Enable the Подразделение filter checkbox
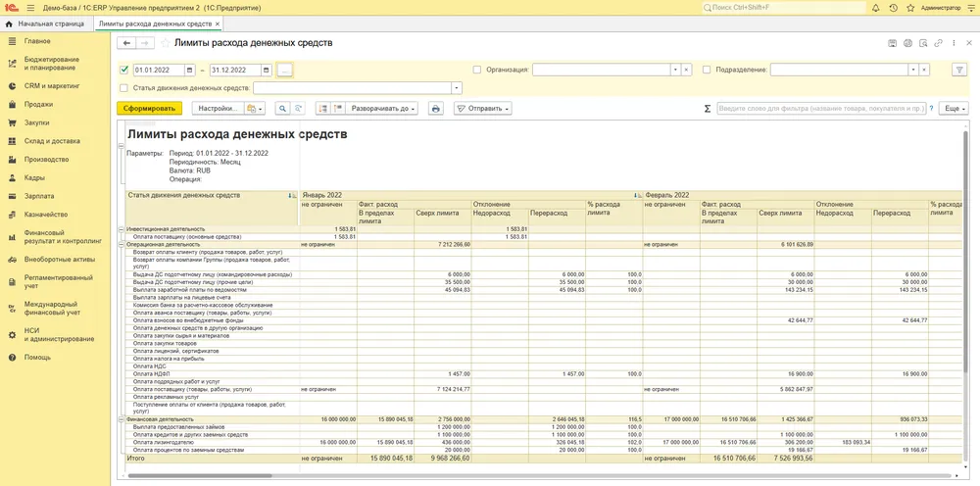The height and width of the screenshot is (486, 980). click(707, 70)
